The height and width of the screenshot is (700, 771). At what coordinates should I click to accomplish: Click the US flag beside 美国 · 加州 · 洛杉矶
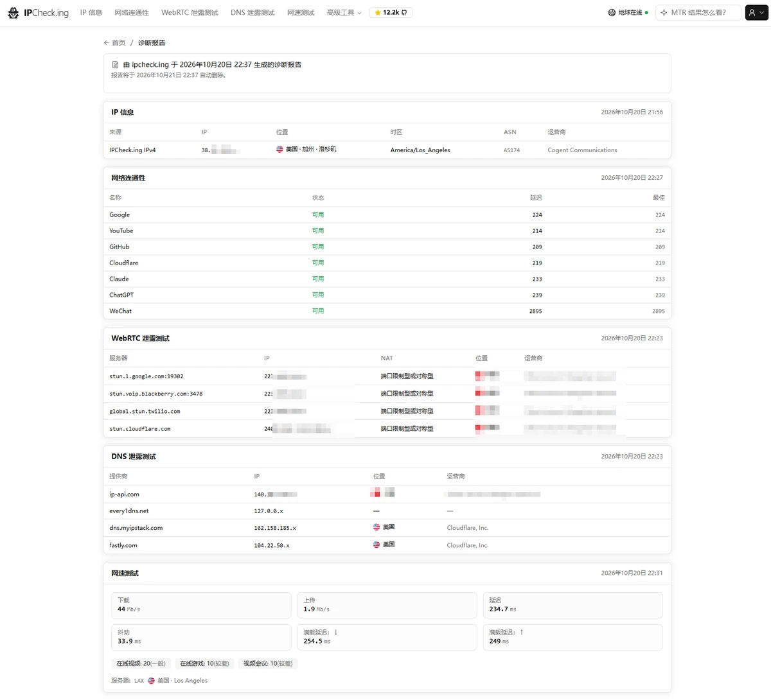(x=279, y=149)
